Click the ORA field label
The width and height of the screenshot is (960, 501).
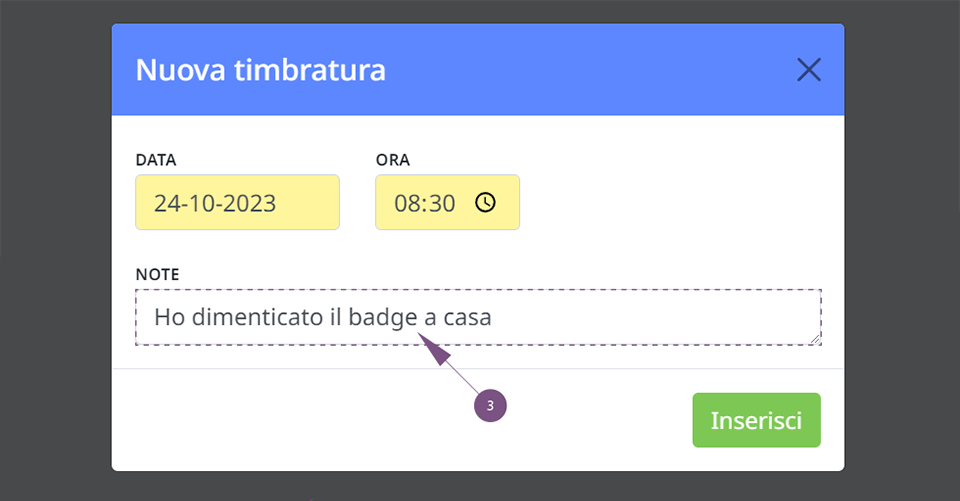[392, 160]
